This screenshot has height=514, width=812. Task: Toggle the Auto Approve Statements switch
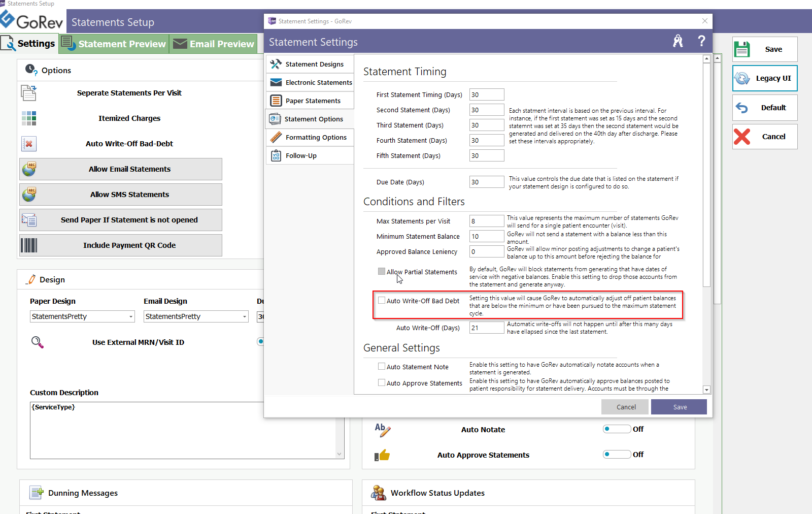coord(617,455)
